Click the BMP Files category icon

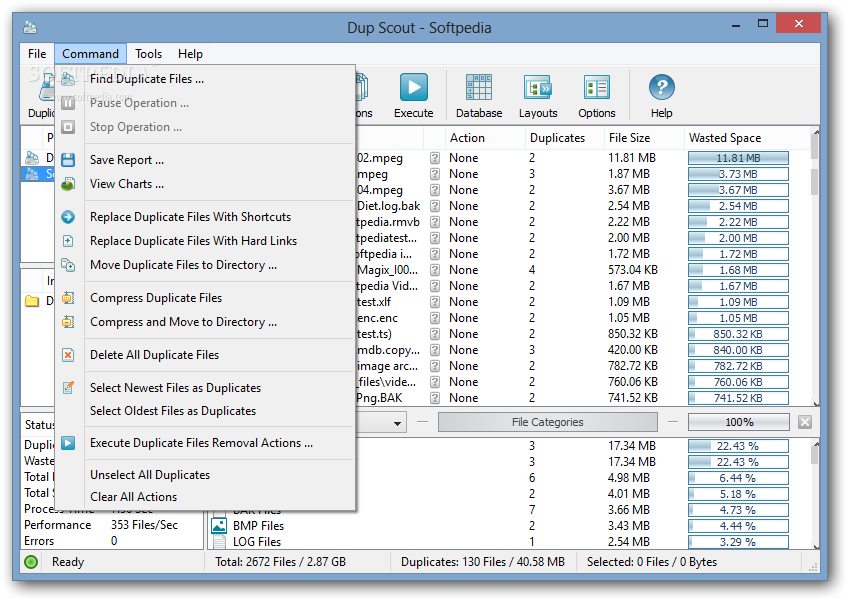click(x=219, y=525)
